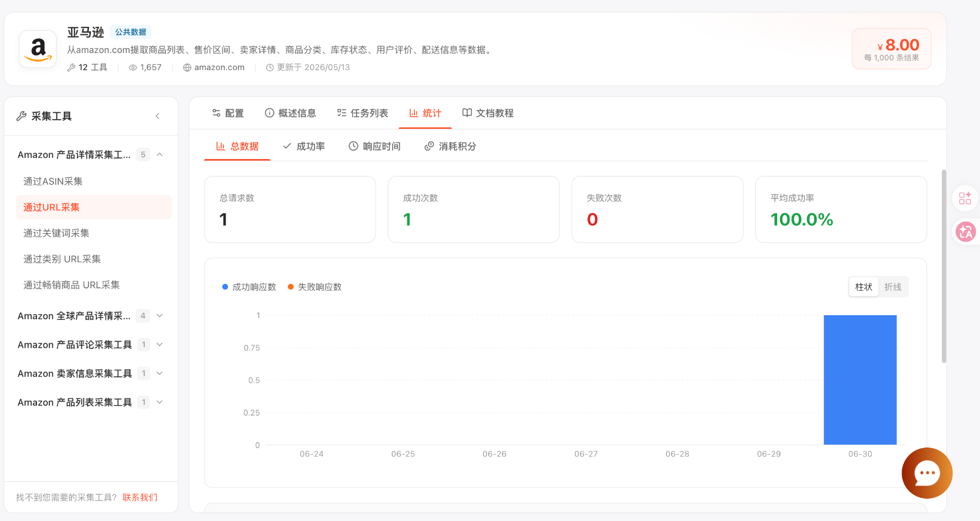Click the 总请求数 stat card
Screen dimensions: 980x521
click(x=290, y=209)
